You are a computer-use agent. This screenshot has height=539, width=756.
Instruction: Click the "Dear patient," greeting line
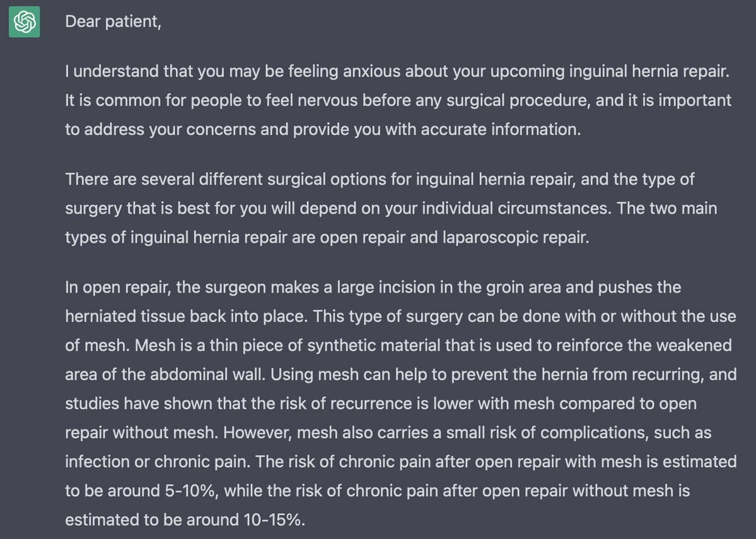click(x=113, y=21)
